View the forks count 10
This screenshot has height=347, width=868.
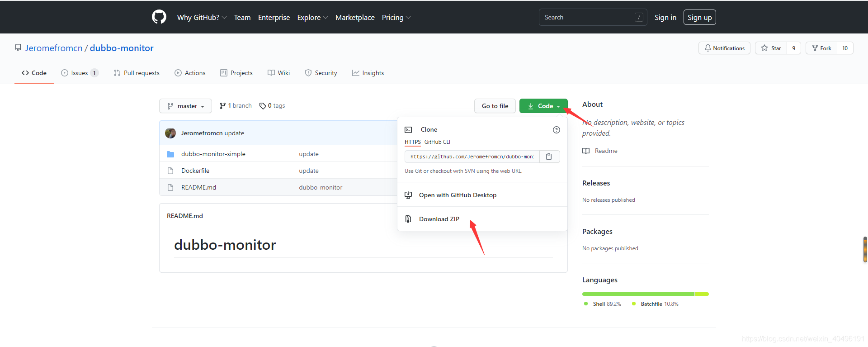pos(845,48)
